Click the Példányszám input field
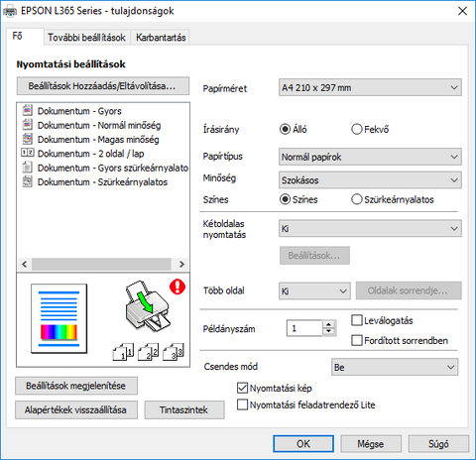The height and width of the screenshot is (460, 476). tap(304, 328)
